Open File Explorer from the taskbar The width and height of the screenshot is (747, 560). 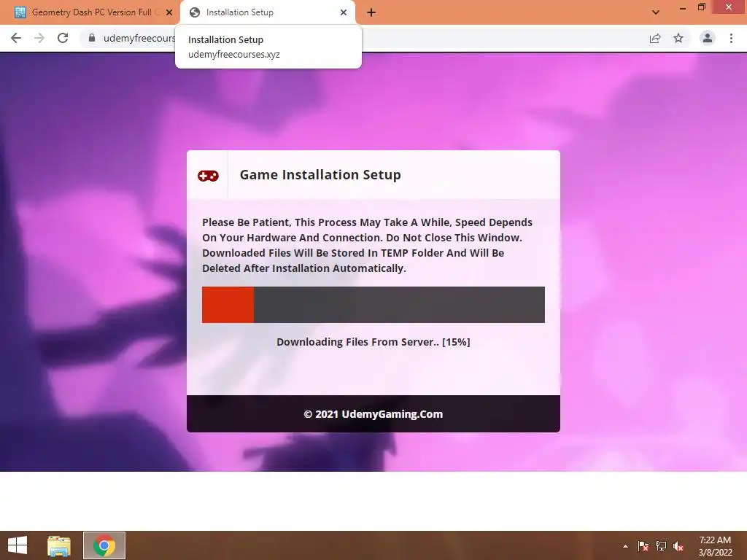(59, 545)
